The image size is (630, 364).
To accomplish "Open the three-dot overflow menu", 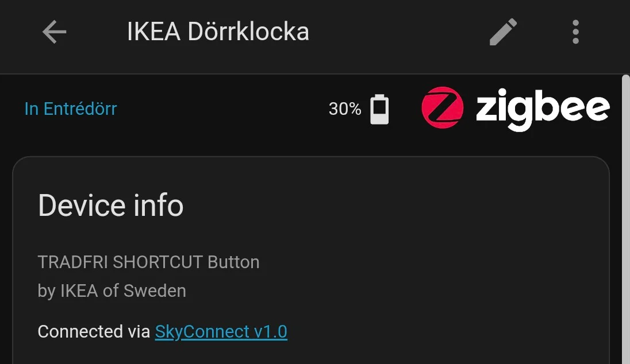I will (575, 32).
